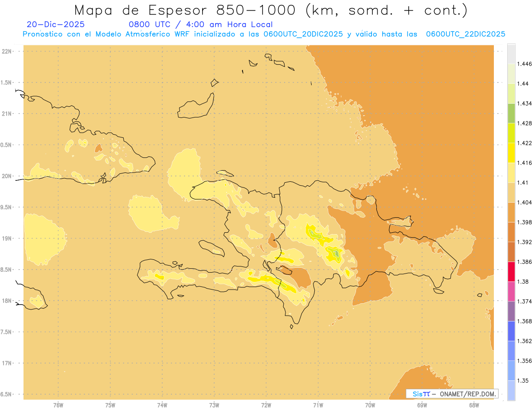Click the date label '20-Dic-2025'
The height and width of the screenshot is (411, 532).
coord(55,25)
